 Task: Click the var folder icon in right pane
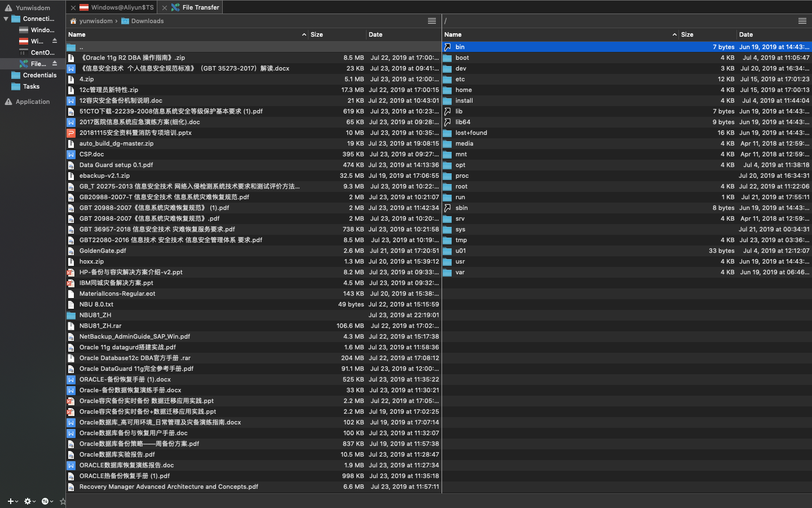pos(447,273)
